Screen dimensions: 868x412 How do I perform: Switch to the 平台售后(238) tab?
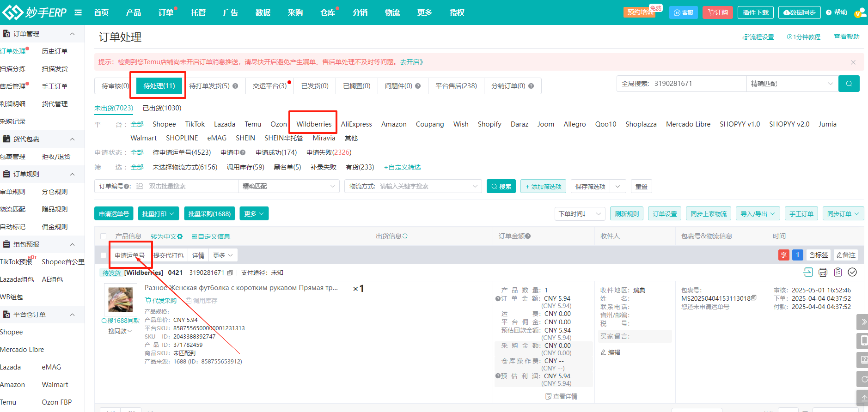(x=456, y=86)
